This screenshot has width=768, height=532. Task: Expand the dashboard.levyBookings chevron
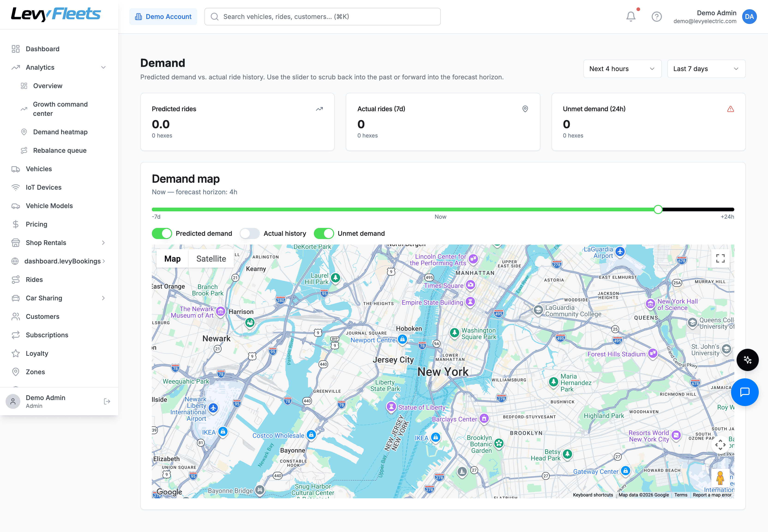[104, 261]
